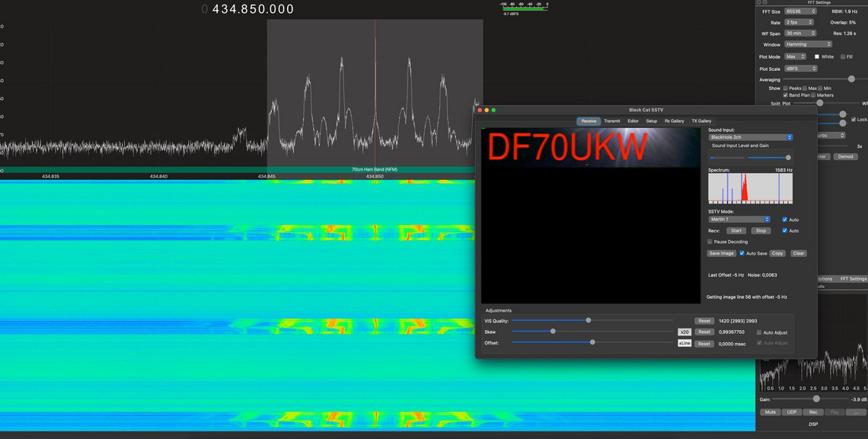Mute the audio output

[x=770, y=412]
